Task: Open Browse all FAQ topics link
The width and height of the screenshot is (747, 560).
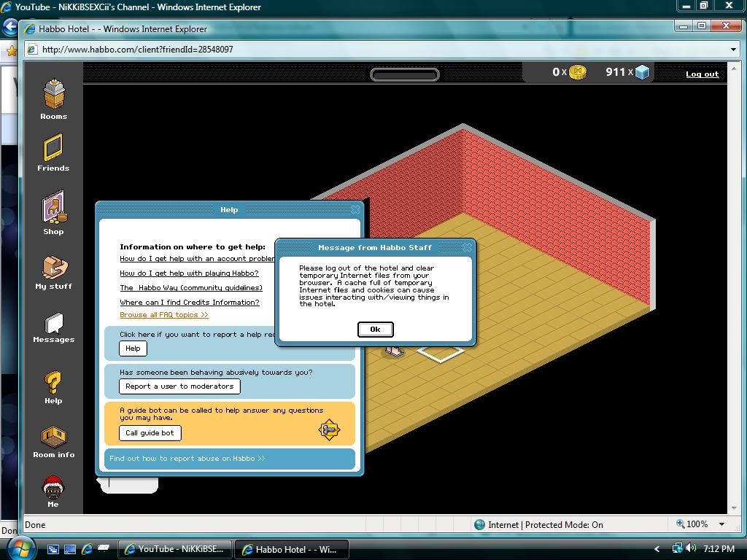Action: pyautogui.click(x=164, y=315)
